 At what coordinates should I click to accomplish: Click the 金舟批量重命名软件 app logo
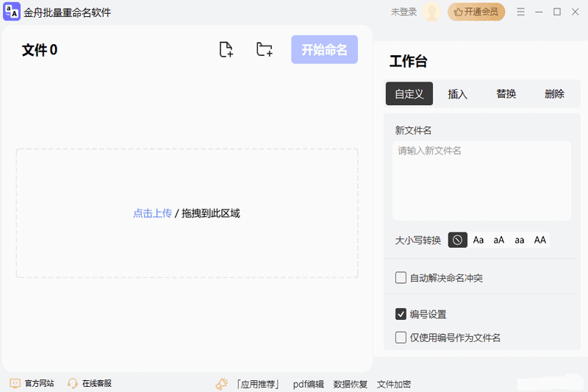pyautogui.click(x=12, y=12)
